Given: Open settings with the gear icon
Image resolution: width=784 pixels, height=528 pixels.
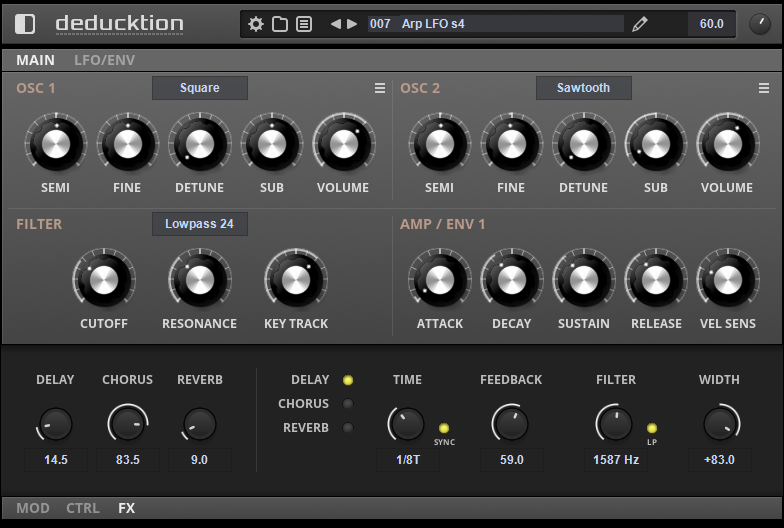Looking at the screenshot, I should click(256, 24).
